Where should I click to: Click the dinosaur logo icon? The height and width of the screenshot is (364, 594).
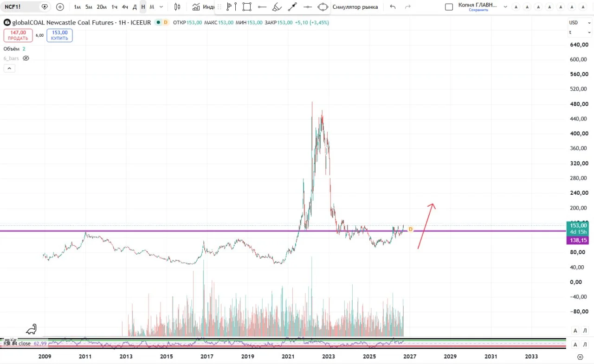31,329
